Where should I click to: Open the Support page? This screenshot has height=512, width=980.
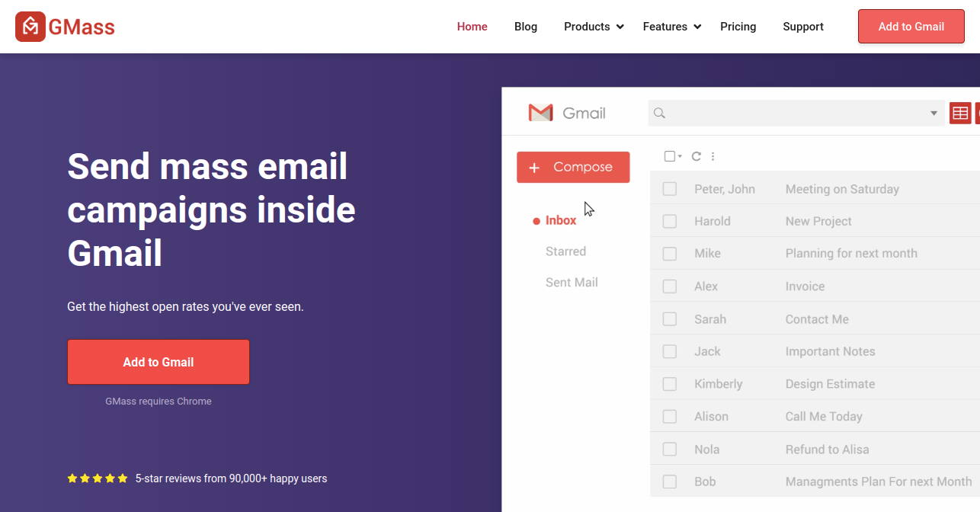803,27
